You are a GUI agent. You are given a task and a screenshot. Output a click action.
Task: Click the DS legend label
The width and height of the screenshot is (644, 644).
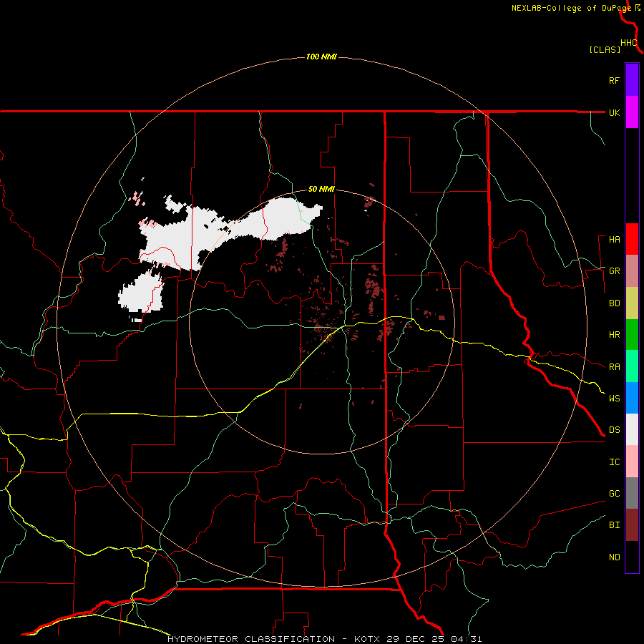point(614,430)
